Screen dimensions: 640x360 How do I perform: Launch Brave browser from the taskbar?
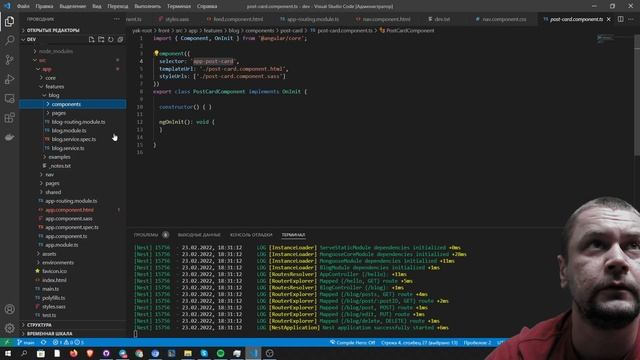[90, 353]
